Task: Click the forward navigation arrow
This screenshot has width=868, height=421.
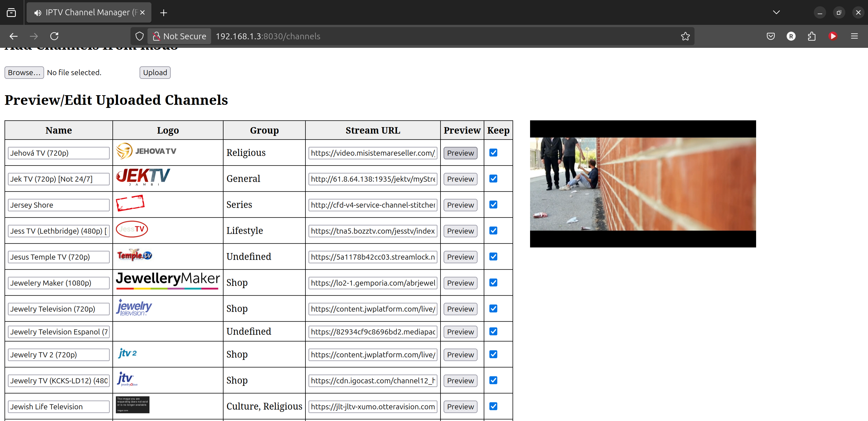Action: click(x=34, y=36)
